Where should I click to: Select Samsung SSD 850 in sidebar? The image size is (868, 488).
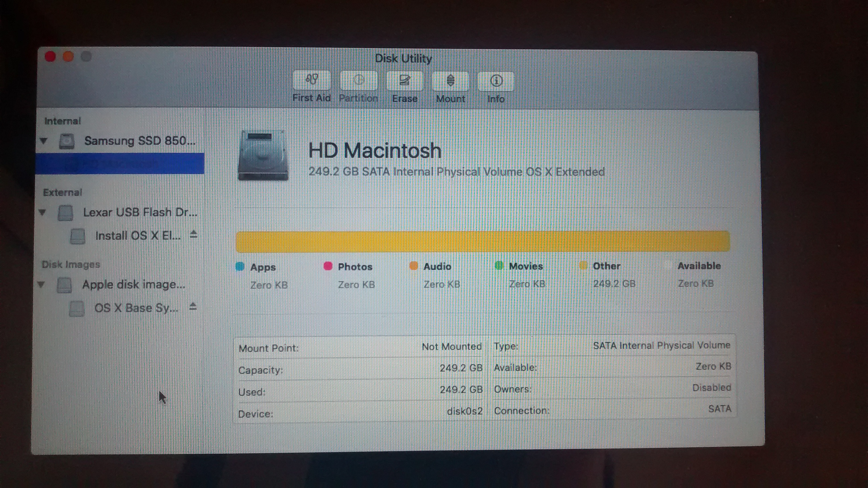pyautogui.click(x=140, y=141)
